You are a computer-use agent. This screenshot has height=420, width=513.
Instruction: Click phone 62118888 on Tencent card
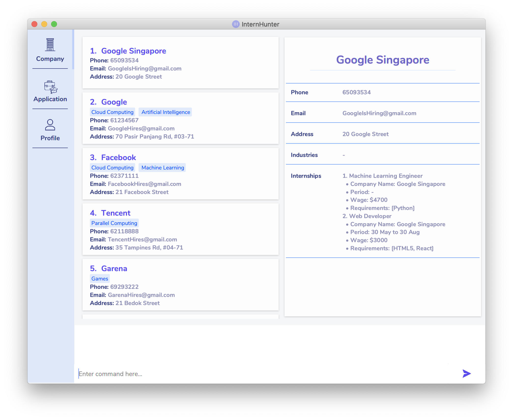[124, 231]
